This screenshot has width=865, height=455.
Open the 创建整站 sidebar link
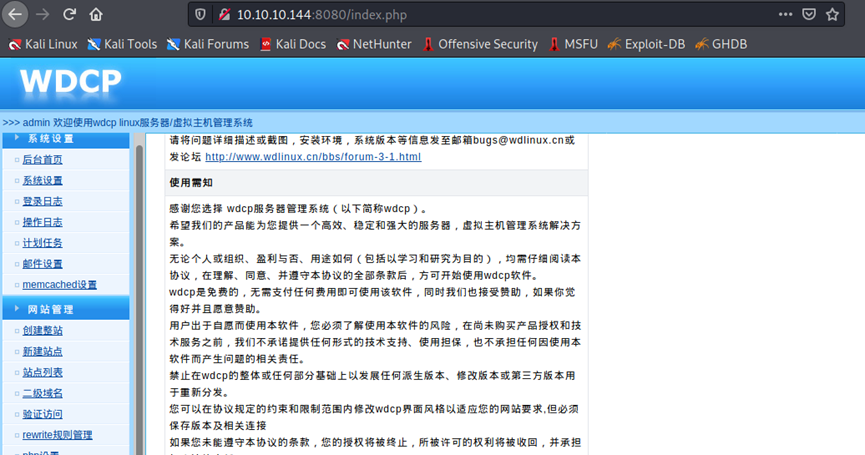[42, 331]
